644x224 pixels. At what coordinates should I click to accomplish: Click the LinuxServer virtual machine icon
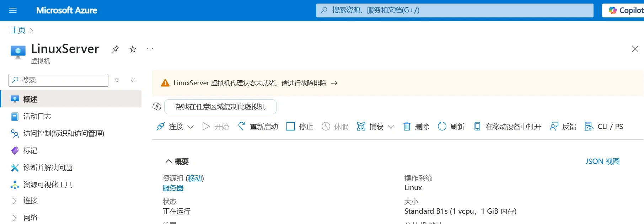18,52
